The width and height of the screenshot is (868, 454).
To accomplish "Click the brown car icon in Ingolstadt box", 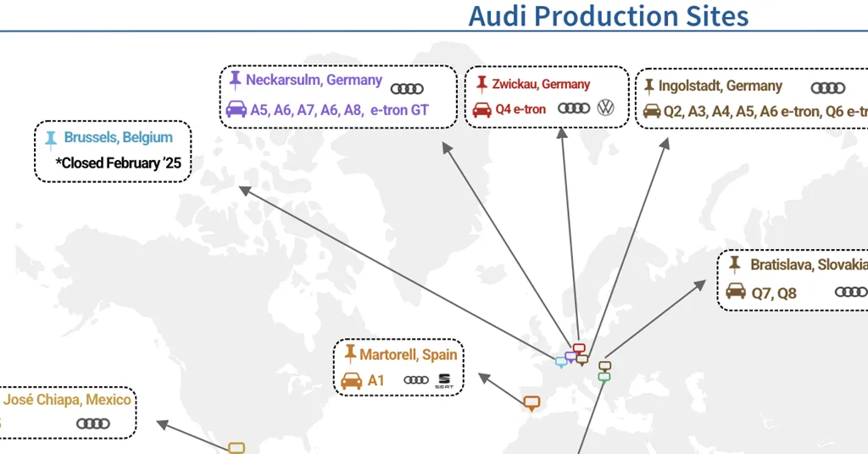I will click(652, 111).
